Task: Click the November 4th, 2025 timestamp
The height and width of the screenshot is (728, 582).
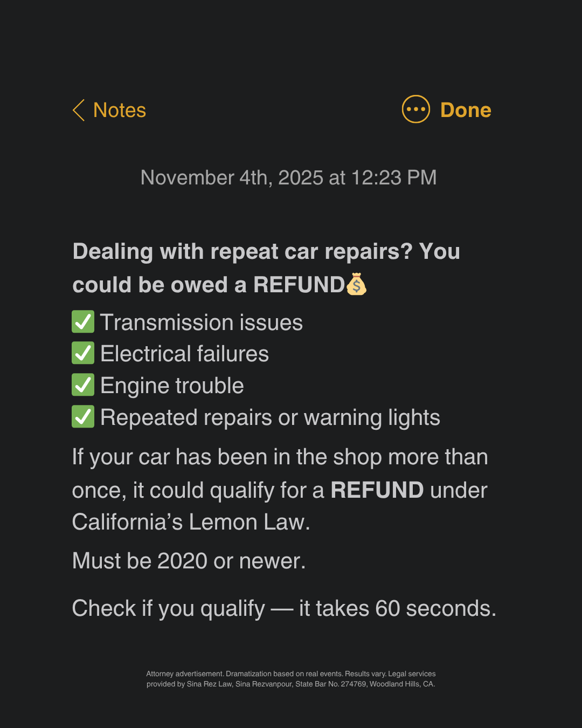Action: click(288, 177)
